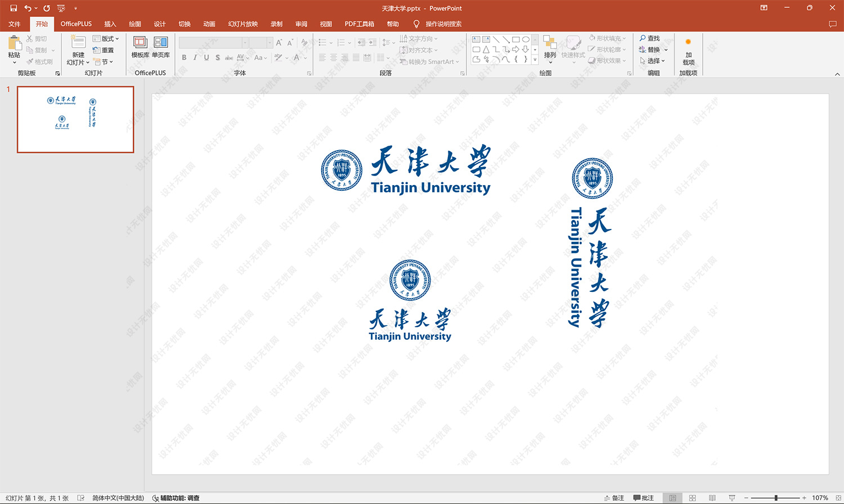Viewport: 844px width, 504px height.
Task: Open Replace (替换) dropdown arrow
Action: [x=666, y=49]
